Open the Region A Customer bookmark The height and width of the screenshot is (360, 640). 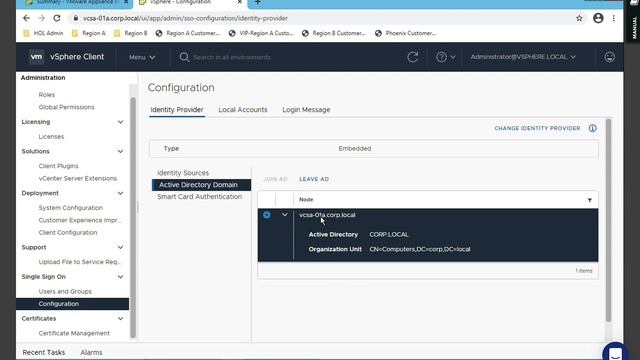[x=188, y=33]
